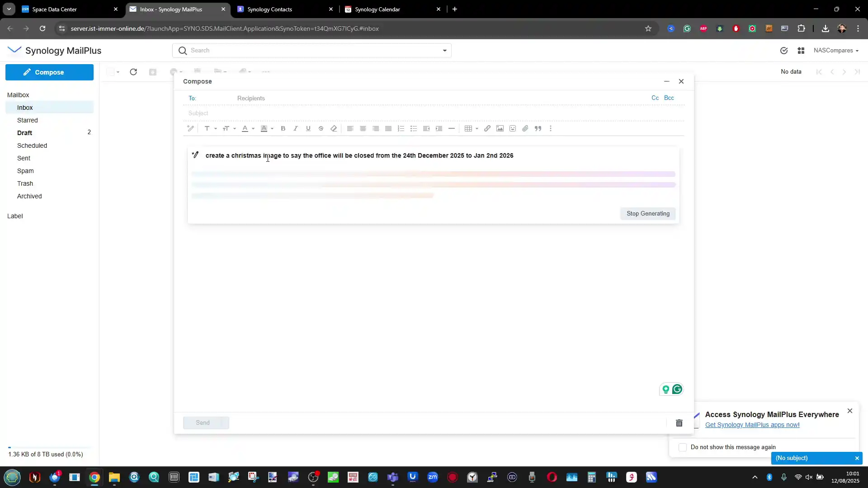Open the Archived mailbox folder
868x488 pixels.
tap(49, 196)
